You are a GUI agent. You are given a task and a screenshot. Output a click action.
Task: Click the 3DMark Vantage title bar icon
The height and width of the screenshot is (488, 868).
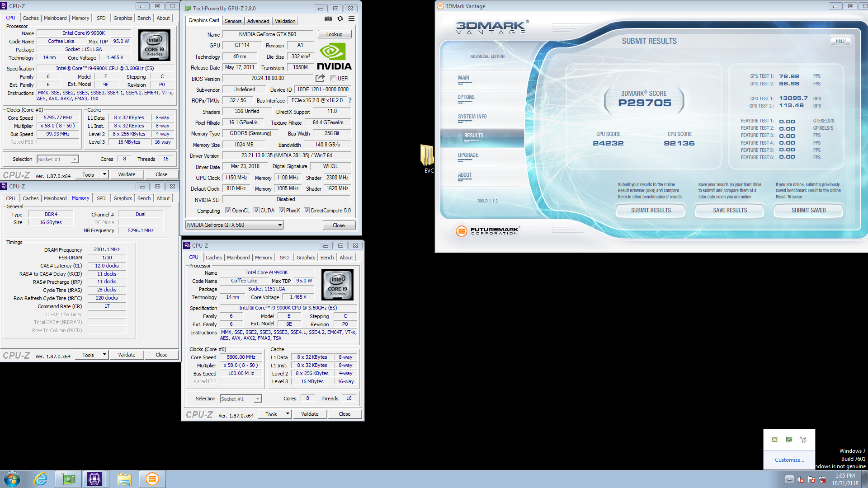440,6
